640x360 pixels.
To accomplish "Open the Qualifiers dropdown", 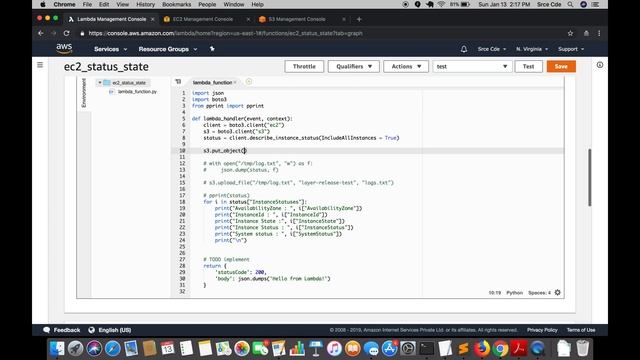I will 353,66.
